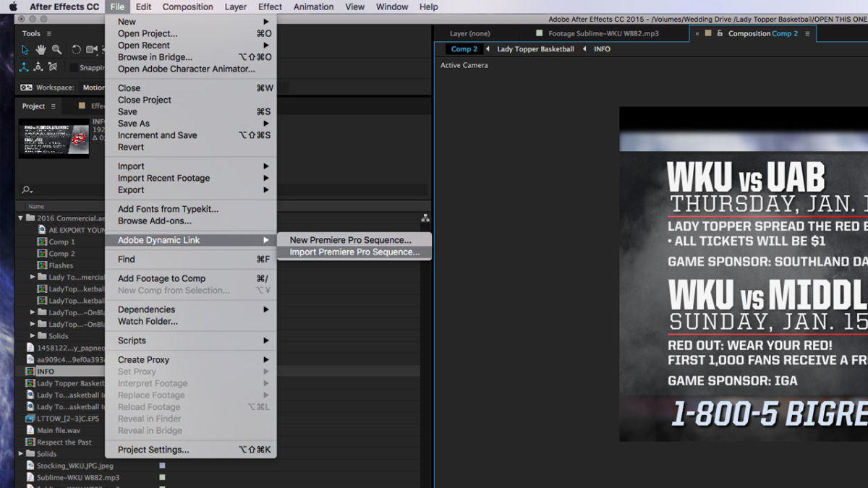Screen dimensions: 868x488
Task: Choose Import Premiere Pro Sequence
Action: click(x=354, y=252)
